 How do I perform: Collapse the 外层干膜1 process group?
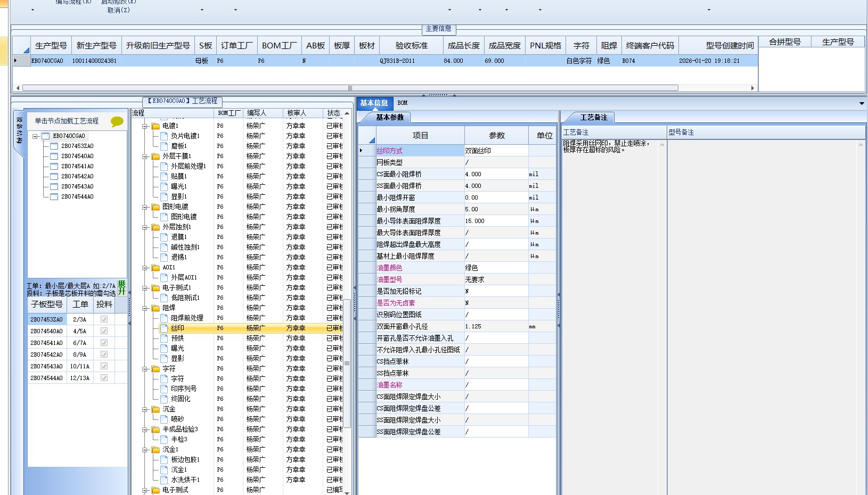[145, 156]
